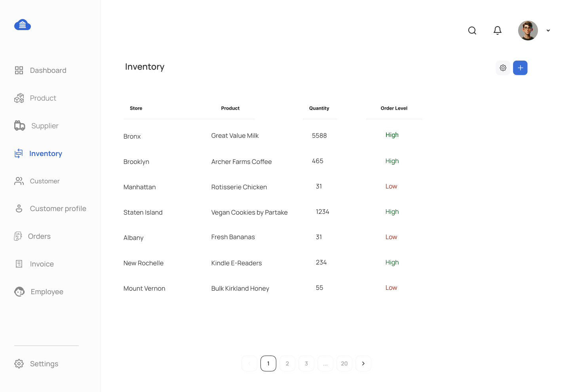570x392 pixels.
Task: Click the user profile avatar
Action: click(x=528, y=30)
